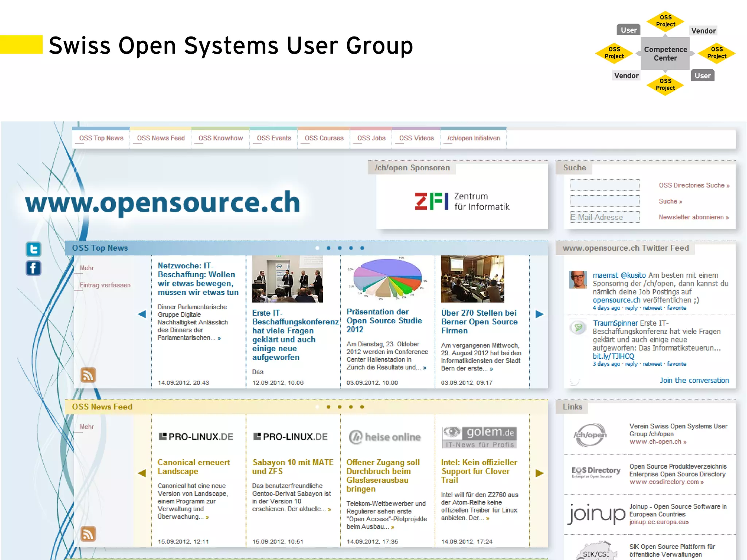Click the OSS Directories search input field
The width and height of the screenshot is (747, 560).
click(x=604, y=185)
